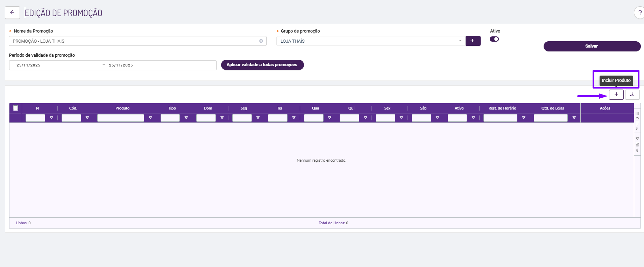Expand the Grupo de promoção dropdown
644x267 pixels.
[460, 41]
